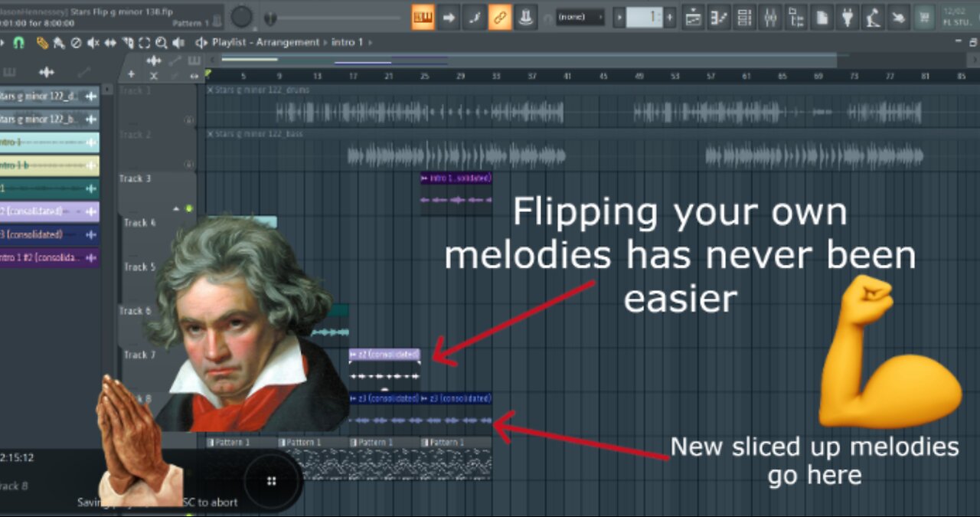Viewport: 980px width, 517px height.
Task: Select Stars g minor 122_b picker item
Action: (50, 119)
